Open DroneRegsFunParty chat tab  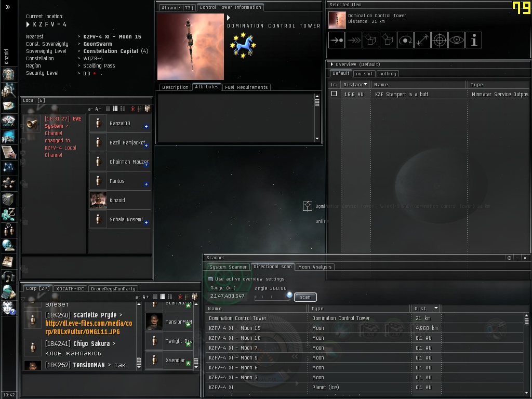tap(113, 289)
